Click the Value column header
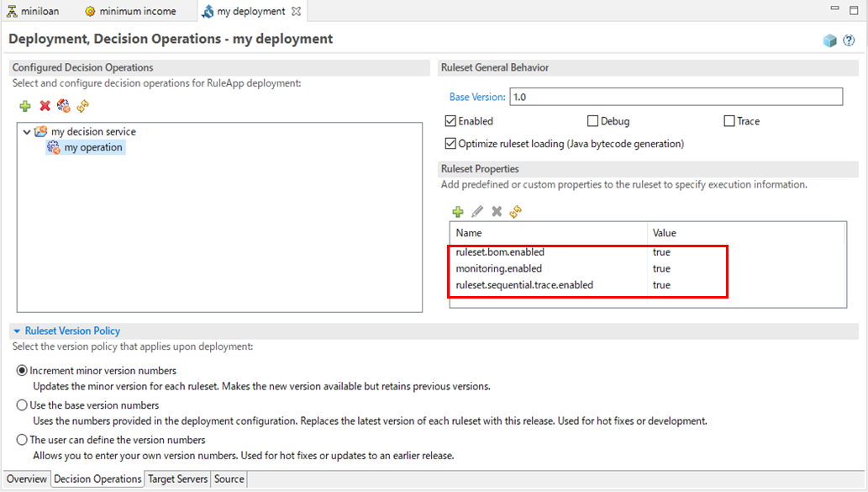The height and width of the screenshot is (492, 868). tap(746, 233)
